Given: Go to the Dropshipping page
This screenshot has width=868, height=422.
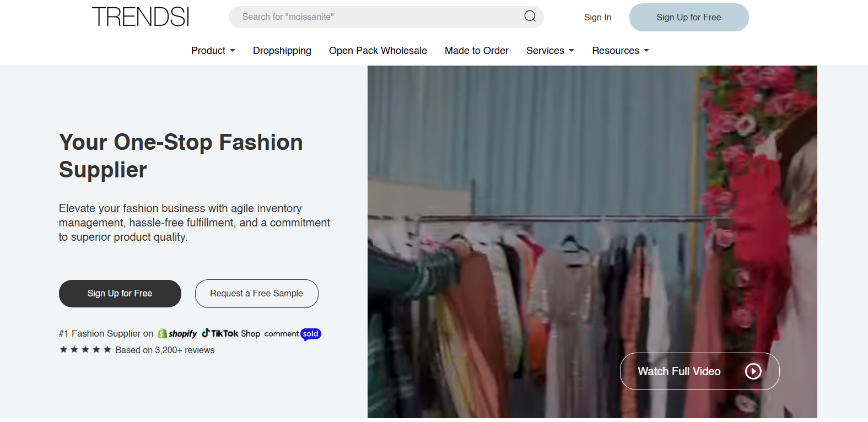Looking at the screenshot, I should coord(282,51).
